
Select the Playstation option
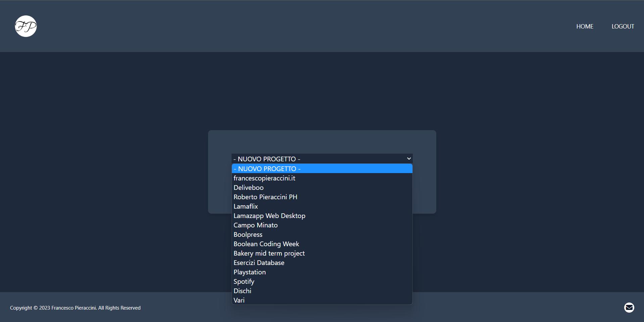(322, 272)
